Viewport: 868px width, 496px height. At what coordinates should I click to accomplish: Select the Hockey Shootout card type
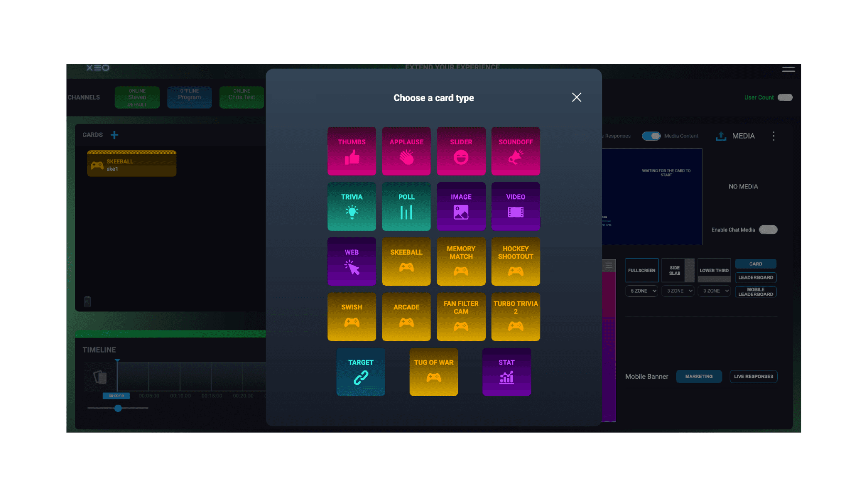click(x=515, y=261)
